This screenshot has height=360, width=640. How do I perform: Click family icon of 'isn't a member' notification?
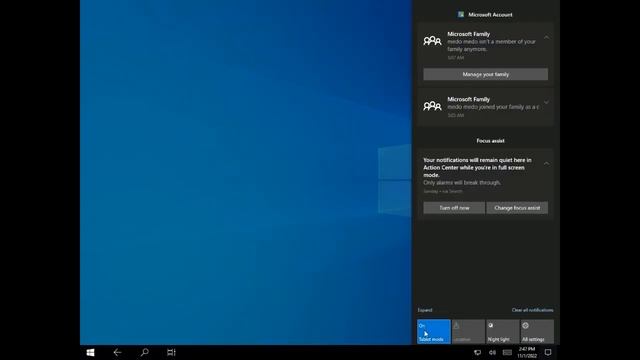[x=432, y=41]
